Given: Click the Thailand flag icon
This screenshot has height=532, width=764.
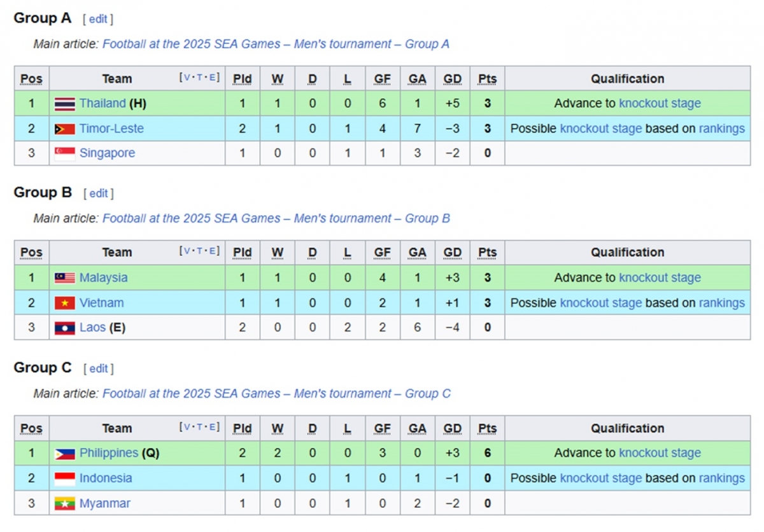Looking at the screenshot, I should [65, 104].
